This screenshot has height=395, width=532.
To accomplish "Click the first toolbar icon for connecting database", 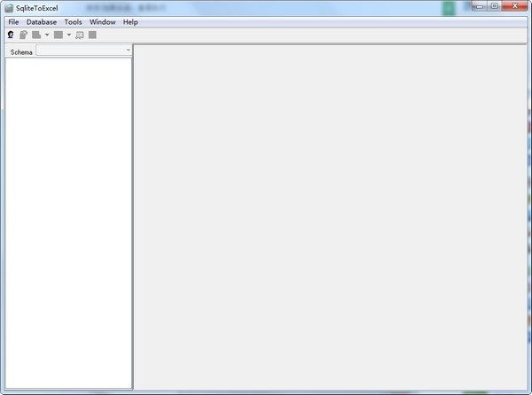I will pyautogui.click(x=11, y=35).
